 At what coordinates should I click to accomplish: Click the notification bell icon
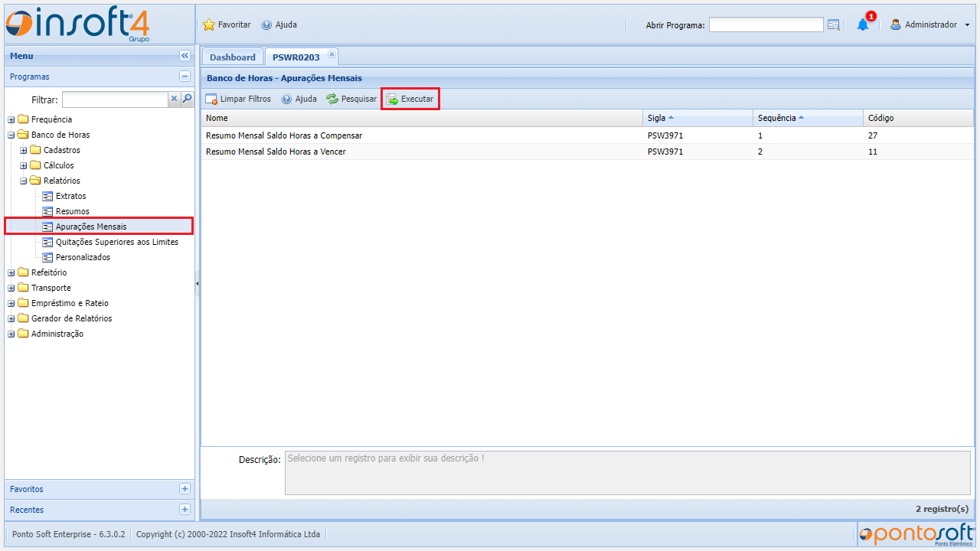(x=863, y=24)
